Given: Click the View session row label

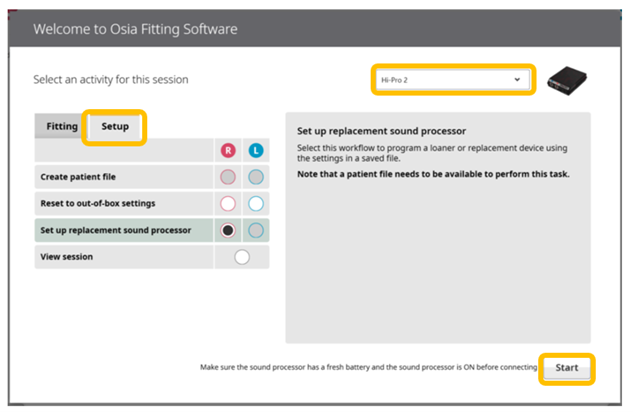Looking at the screenshot, I should 67,257.
